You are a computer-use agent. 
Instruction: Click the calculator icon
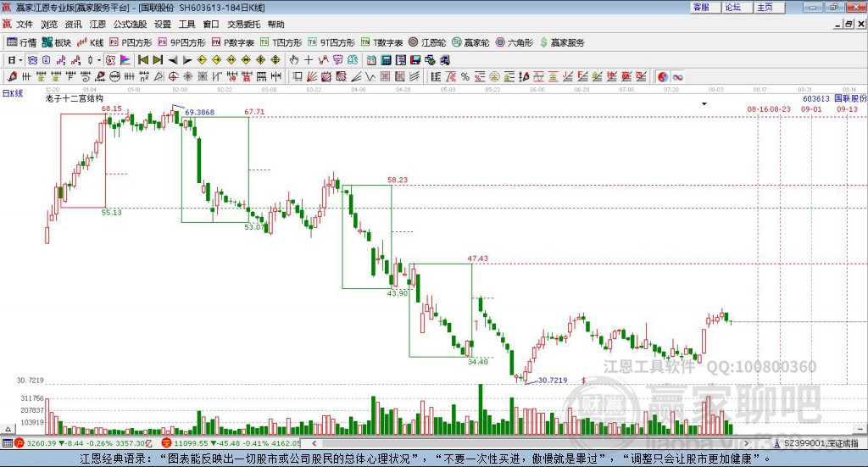tap(387, 60)
